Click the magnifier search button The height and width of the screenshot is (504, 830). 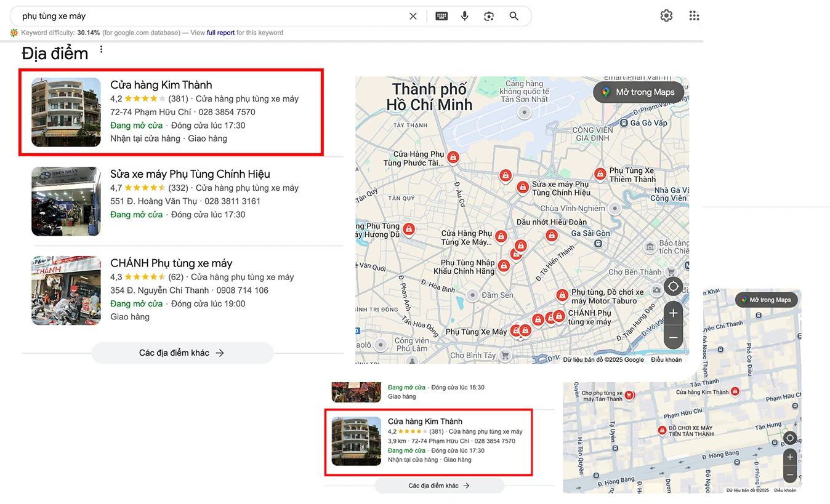[514, 17]
